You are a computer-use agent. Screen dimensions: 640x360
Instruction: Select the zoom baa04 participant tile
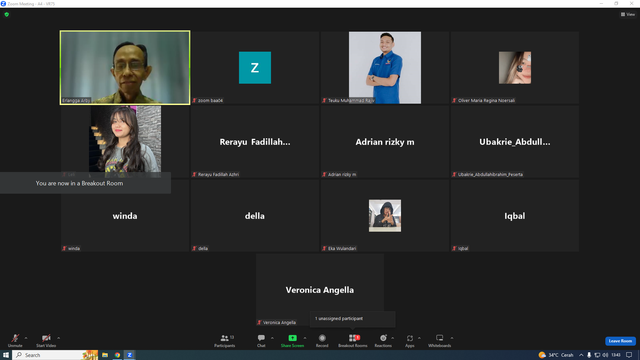(255, 67)
